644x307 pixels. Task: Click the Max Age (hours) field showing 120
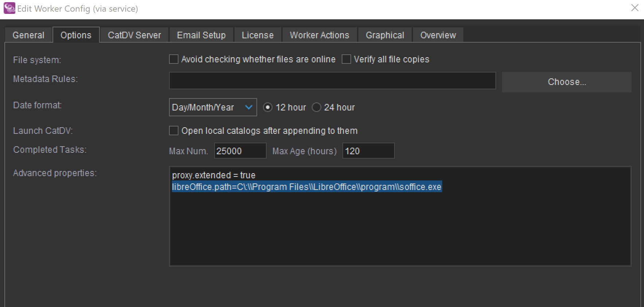368,151
